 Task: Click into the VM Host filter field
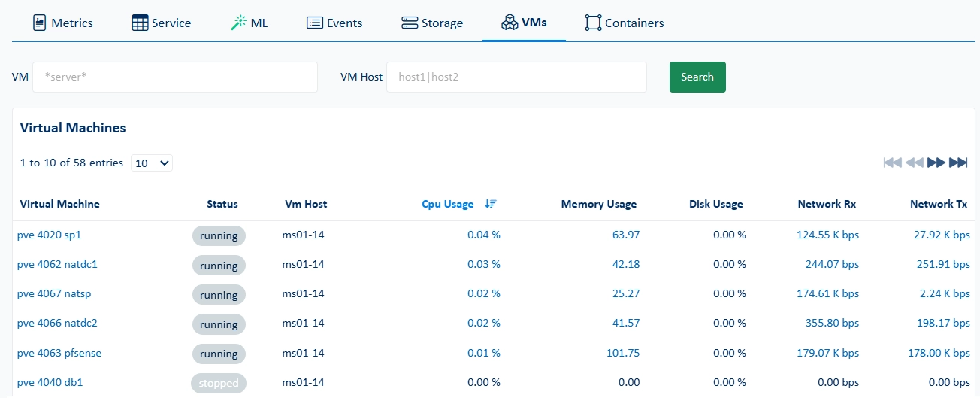pyautogui.click(x=516, y=77)
